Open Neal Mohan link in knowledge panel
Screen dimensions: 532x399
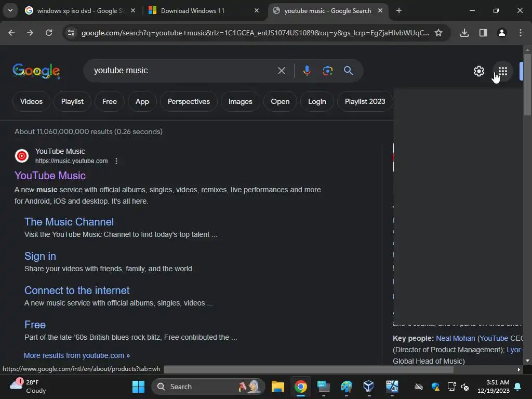click(x=455, y=338)
